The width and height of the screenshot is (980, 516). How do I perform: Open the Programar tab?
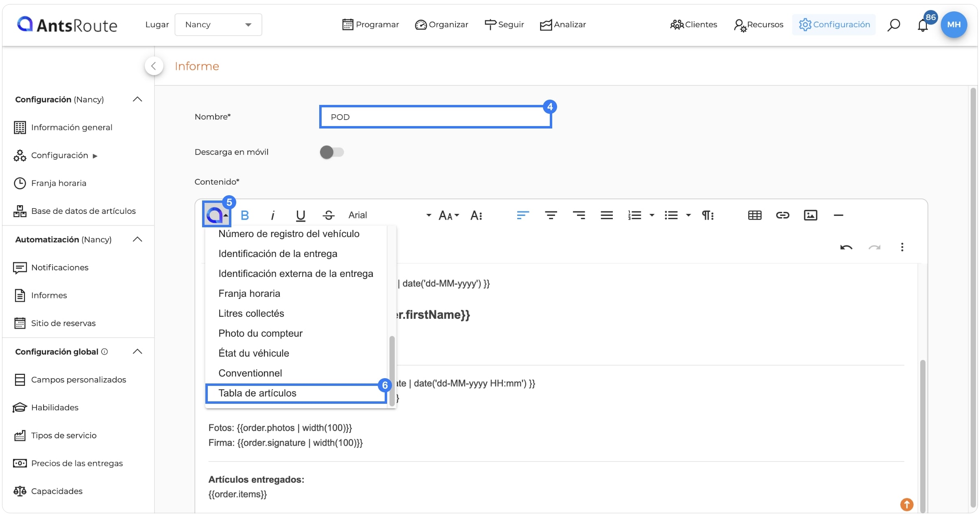pos(370,25)
